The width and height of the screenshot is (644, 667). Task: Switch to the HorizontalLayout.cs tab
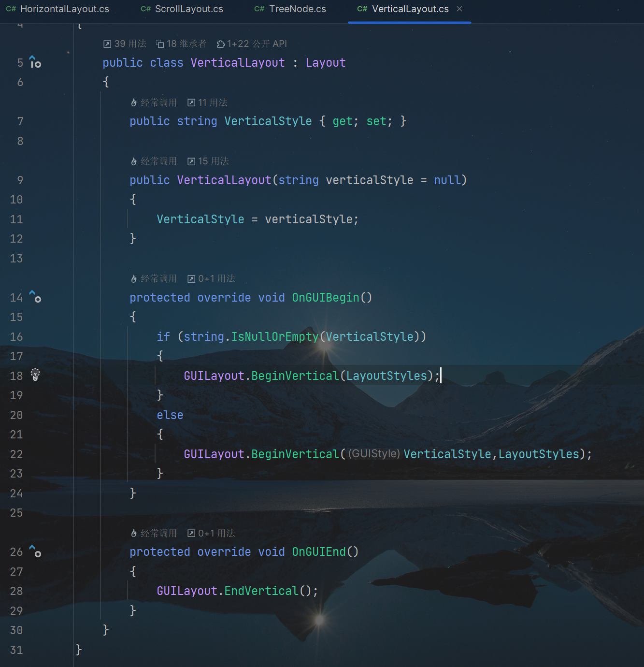tap(57, 9)
